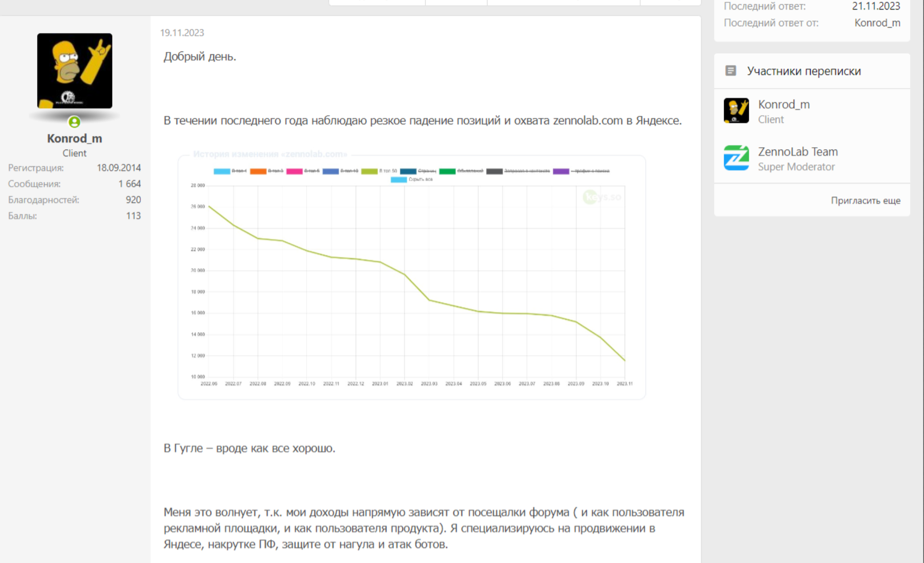Open Konrod_m's small avatar in participants

click(x=736, y=111)
